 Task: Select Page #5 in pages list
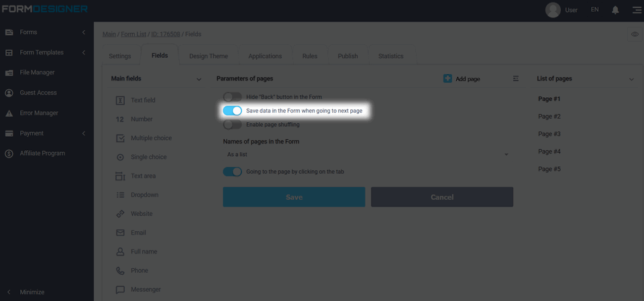pyautogui.click(x=549, y=169)
